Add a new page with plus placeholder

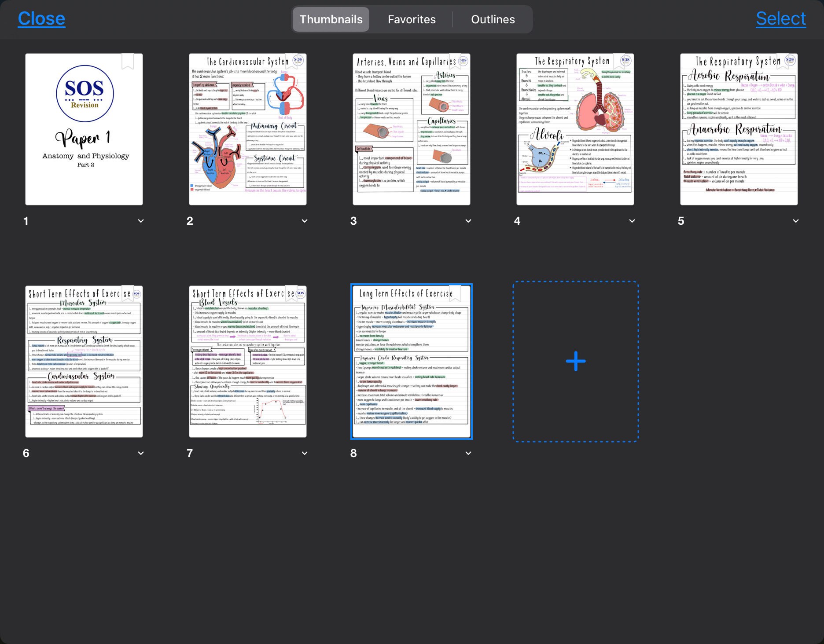point(576,362)
